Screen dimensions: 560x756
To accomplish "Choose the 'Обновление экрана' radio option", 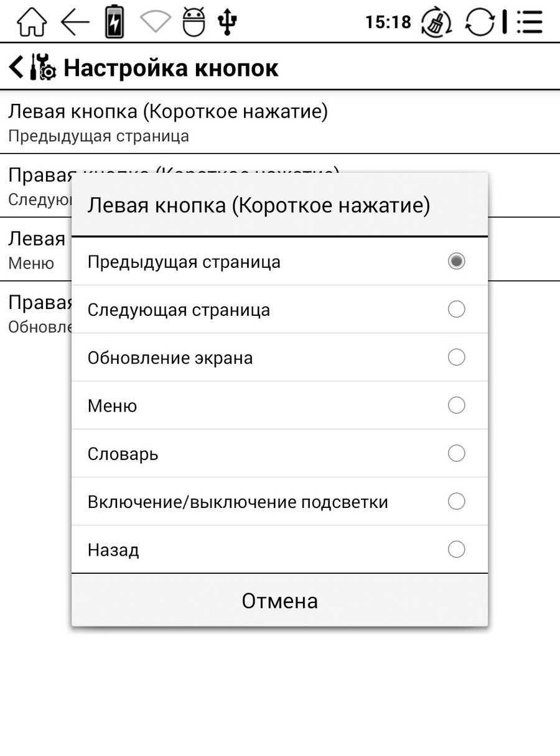I will point(456,357).
